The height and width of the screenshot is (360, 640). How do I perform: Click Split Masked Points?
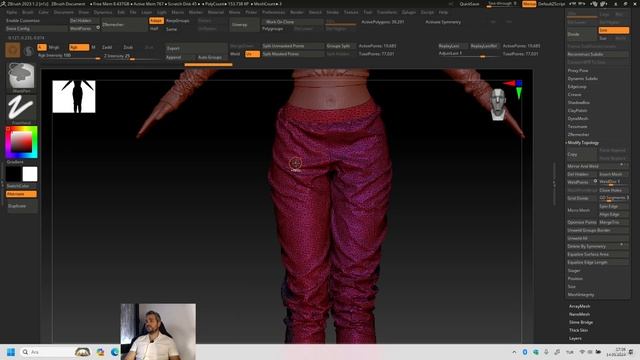[292, 54]
